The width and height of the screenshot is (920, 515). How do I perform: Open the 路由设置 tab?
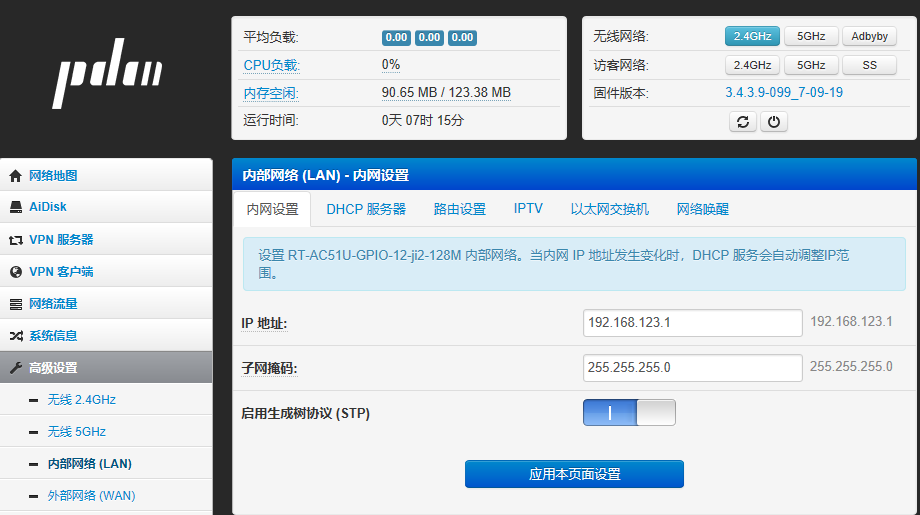point(459,209)
